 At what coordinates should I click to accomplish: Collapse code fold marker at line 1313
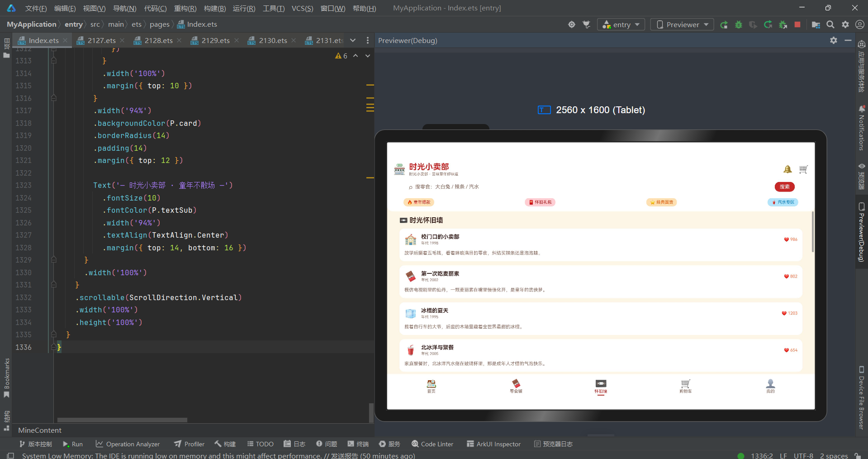pos(54,60)
